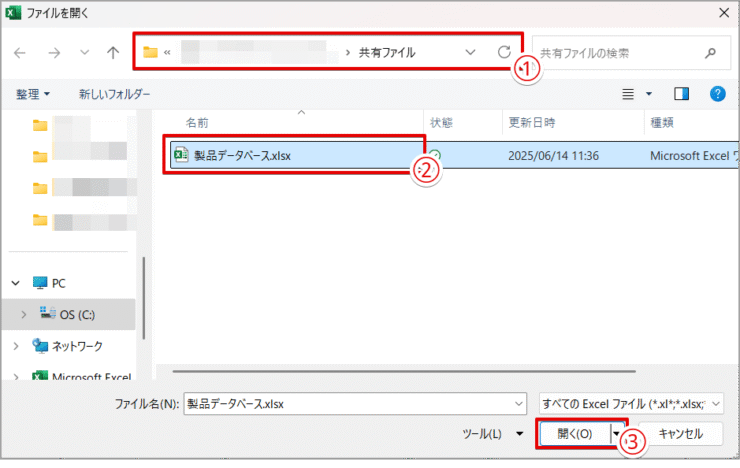Click the Microsoft Excel type cell
The height and width of the screenshot is (468, 740).
click(x=694, y=156)
